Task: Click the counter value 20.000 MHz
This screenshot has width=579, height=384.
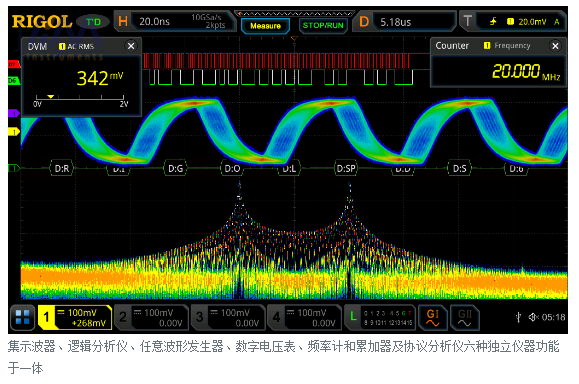Action: coord(526,71)
